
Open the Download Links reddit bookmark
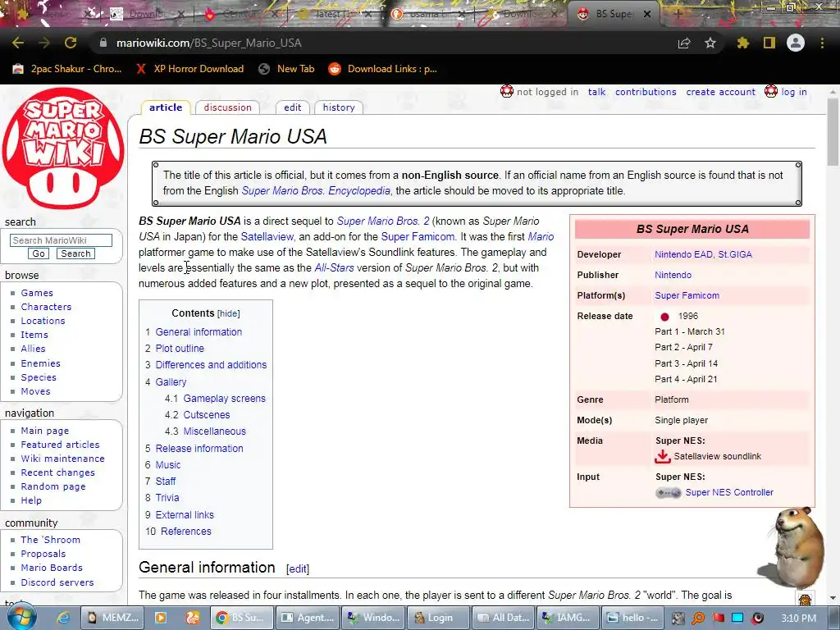tap(383, 69)
